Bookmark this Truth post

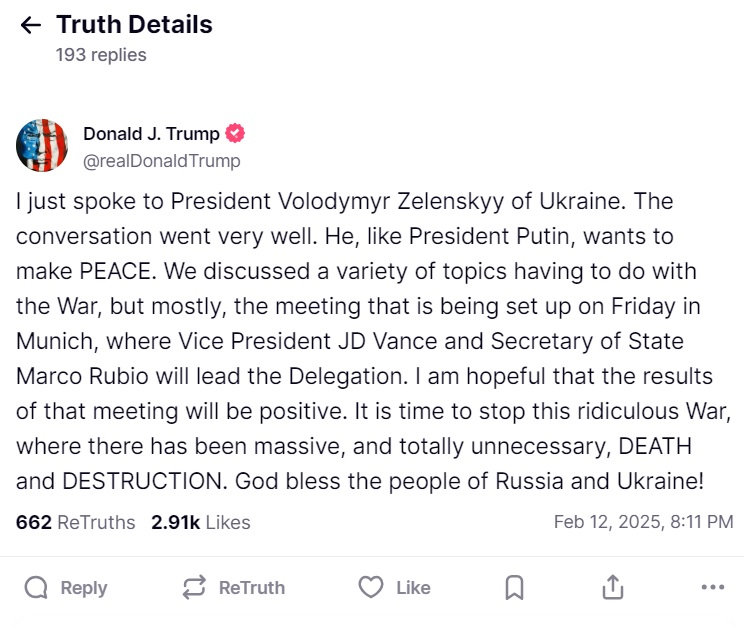click(514, 588)
